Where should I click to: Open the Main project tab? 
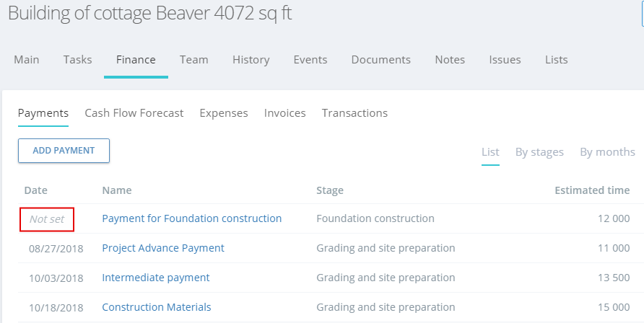click(x=27, y=60)
